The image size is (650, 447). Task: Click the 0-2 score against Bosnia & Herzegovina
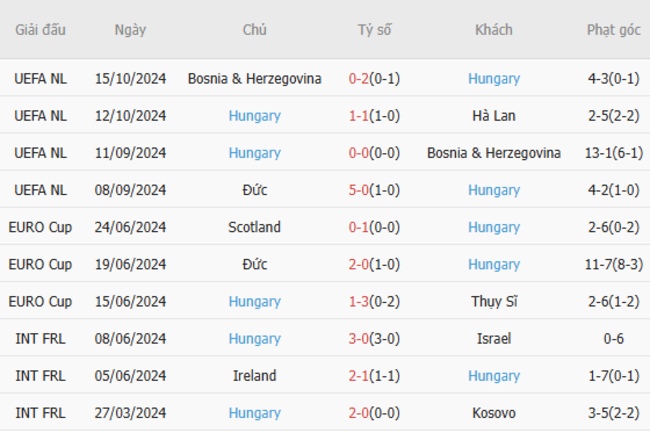point(359,79)
